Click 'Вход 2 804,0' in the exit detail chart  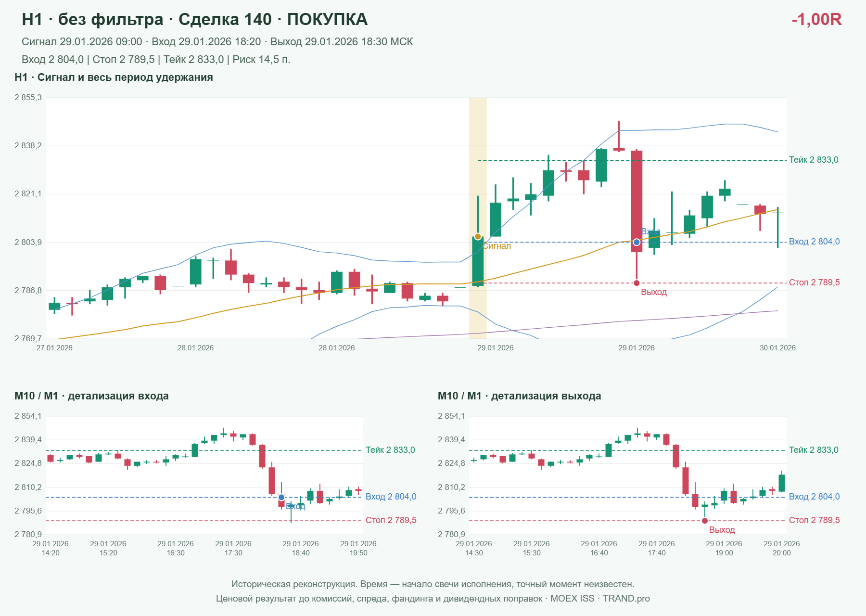[815, 497]
